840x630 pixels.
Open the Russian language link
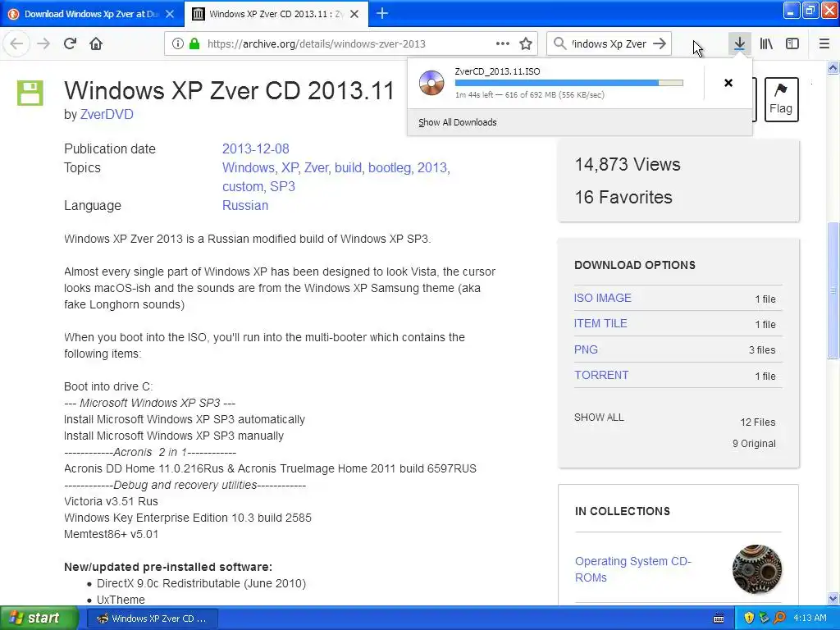[x=245, y=205]
